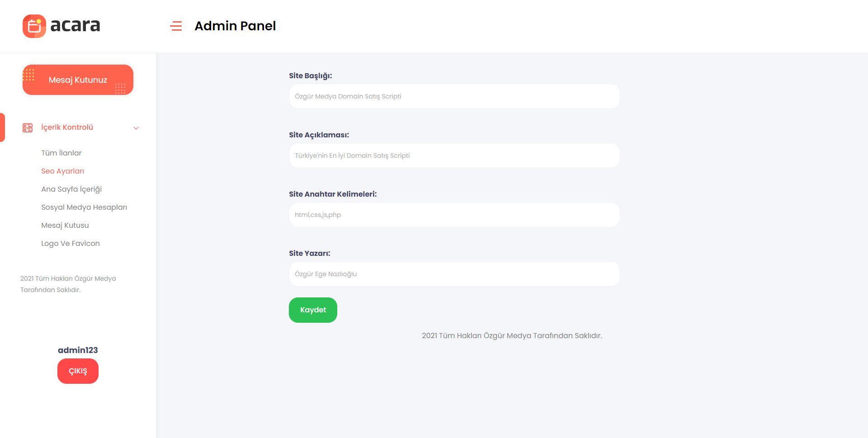The width and height of the screenshot is (868, 438).
Task: Open Mesaj Kutusu in sidebar
Action: (65, 225)
